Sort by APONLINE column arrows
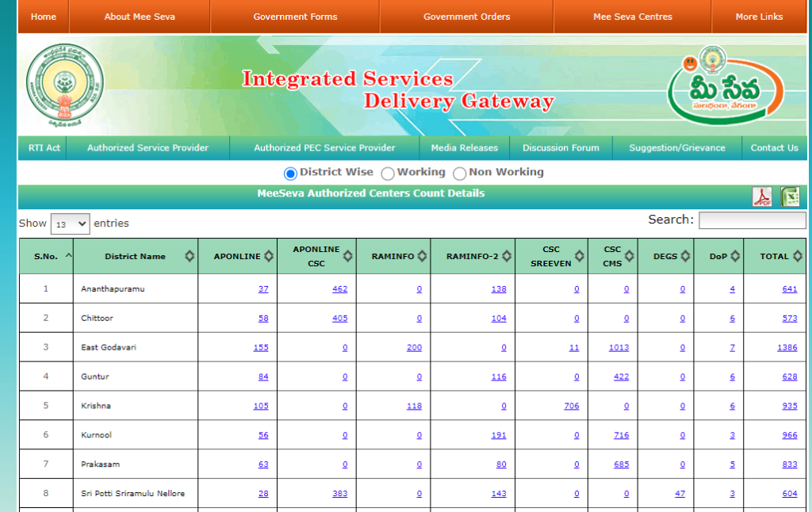 (268, 256)
